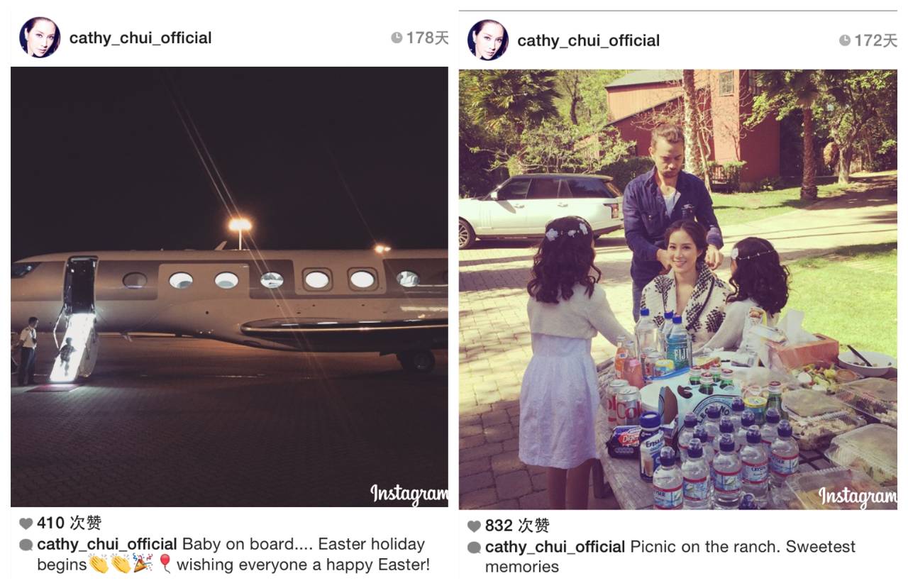
Task: Click heart icon beside 832 likes
Action: [x=474, y=526]
